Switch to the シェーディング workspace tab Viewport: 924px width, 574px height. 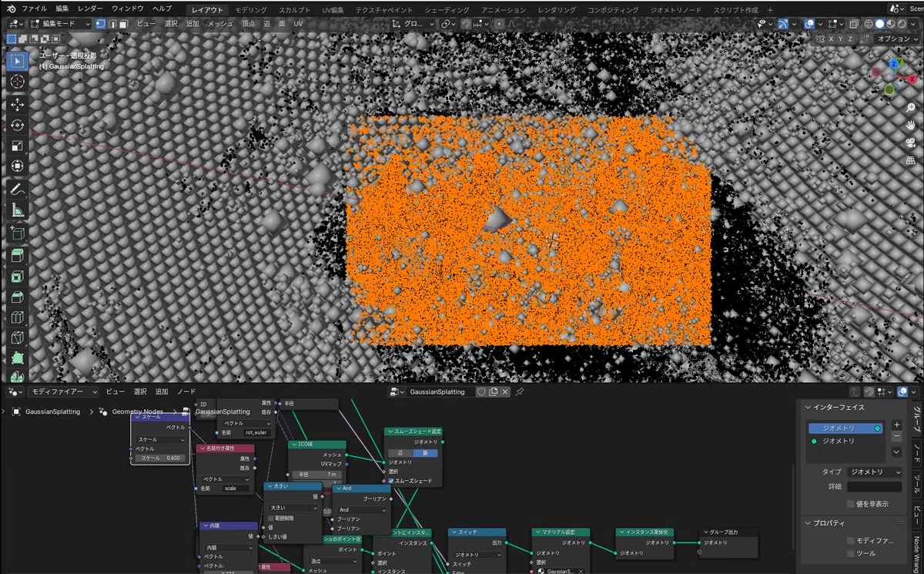coord(447,10)
